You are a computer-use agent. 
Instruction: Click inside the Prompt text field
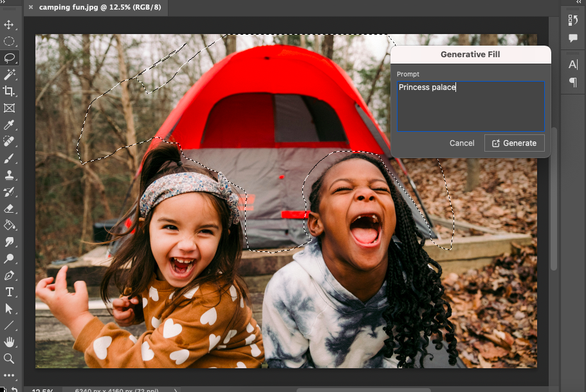tap(470, 107)
